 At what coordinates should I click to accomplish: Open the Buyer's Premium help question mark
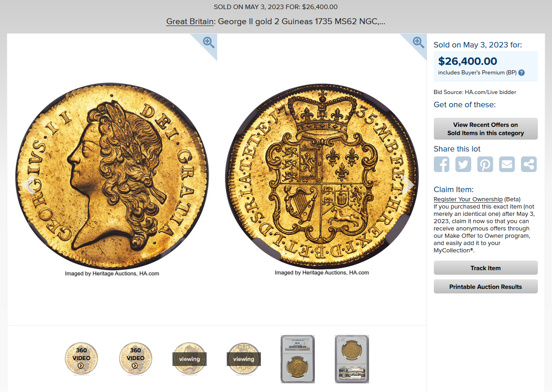click(x=521, y=73)
